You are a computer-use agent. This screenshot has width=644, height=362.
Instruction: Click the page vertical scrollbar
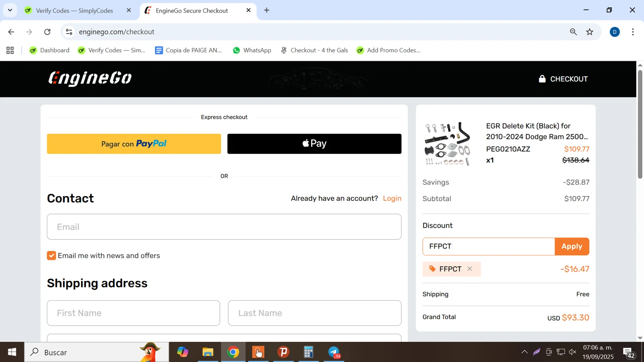[x=640, y=124]
